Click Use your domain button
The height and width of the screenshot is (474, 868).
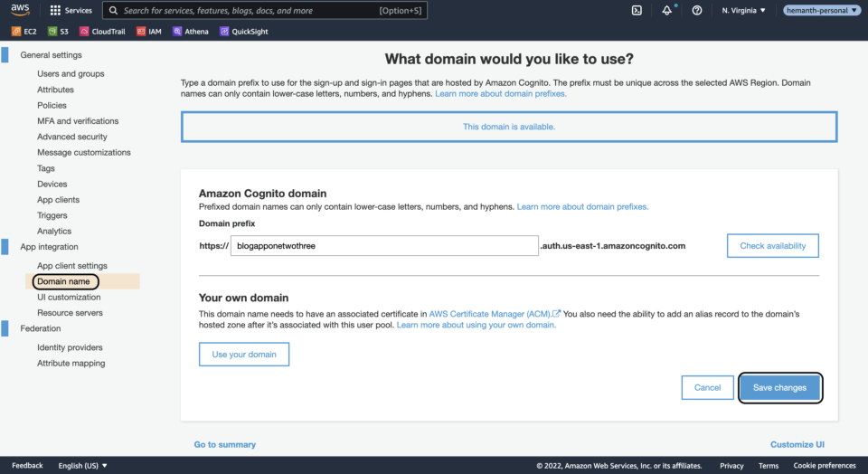244,355
